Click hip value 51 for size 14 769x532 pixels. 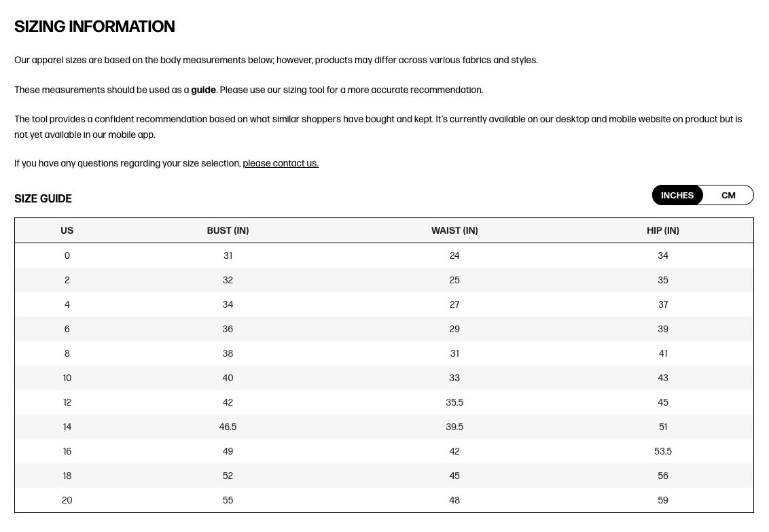(x=662, y=427)
